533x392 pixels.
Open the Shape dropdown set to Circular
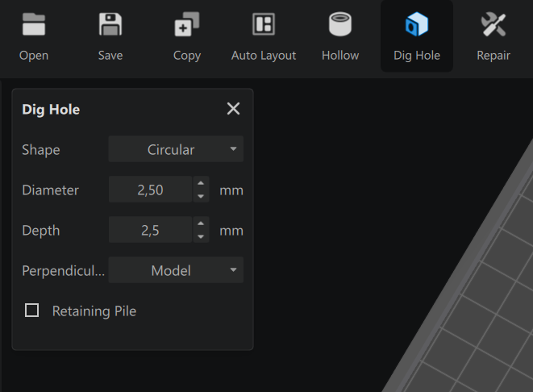pyautogui.click(x=176, y=149)
